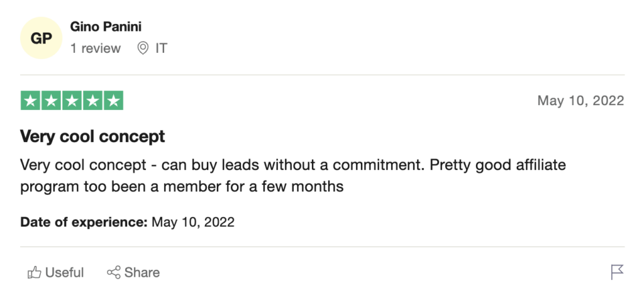Open the GP avatar circle
Viewport: 644px width, 290px height.
point(41,38)
